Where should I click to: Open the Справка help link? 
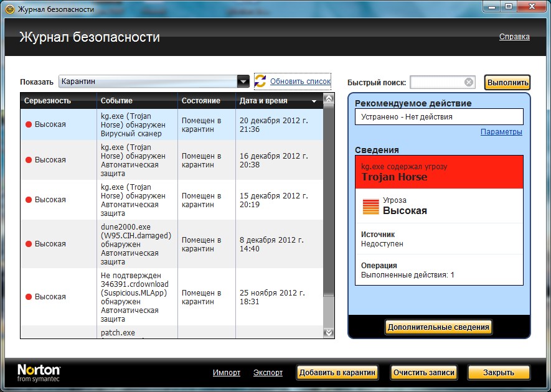[514, 37]
